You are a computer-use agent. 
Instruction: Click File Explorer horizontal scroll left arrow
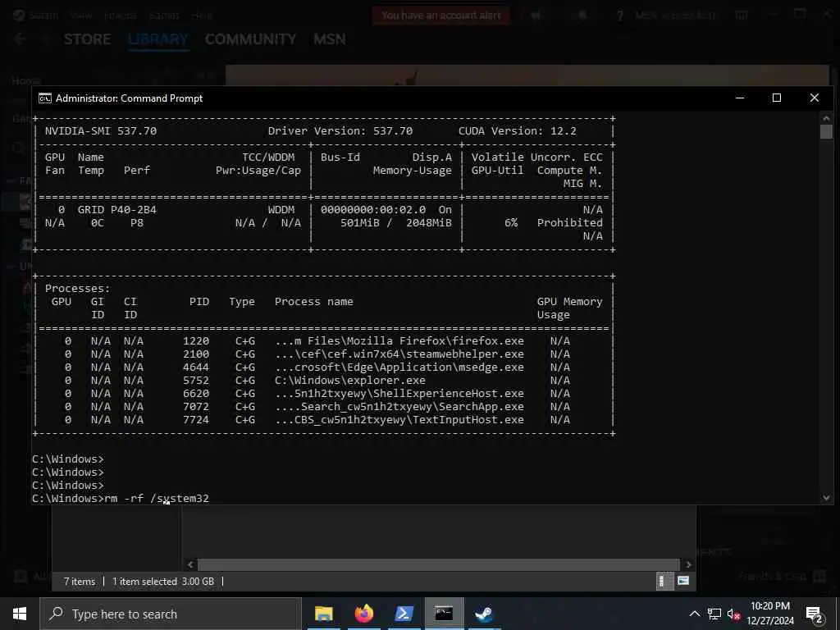tap(190, 564)
